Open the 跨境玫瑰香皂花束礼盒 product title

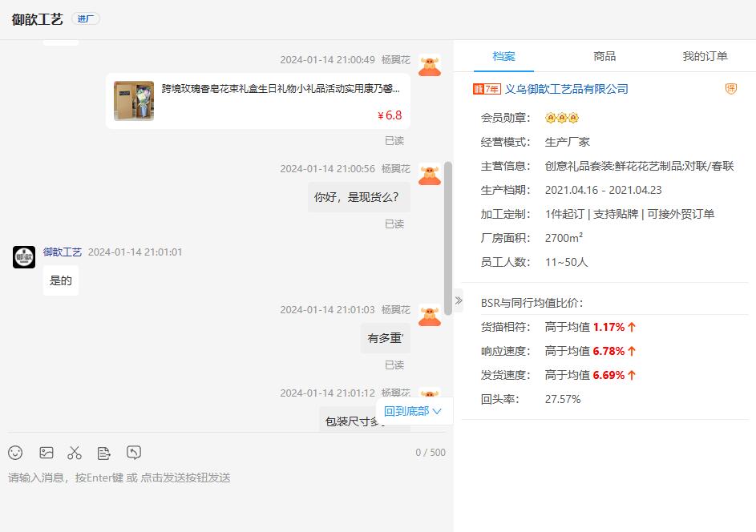(x=281, y=89)
